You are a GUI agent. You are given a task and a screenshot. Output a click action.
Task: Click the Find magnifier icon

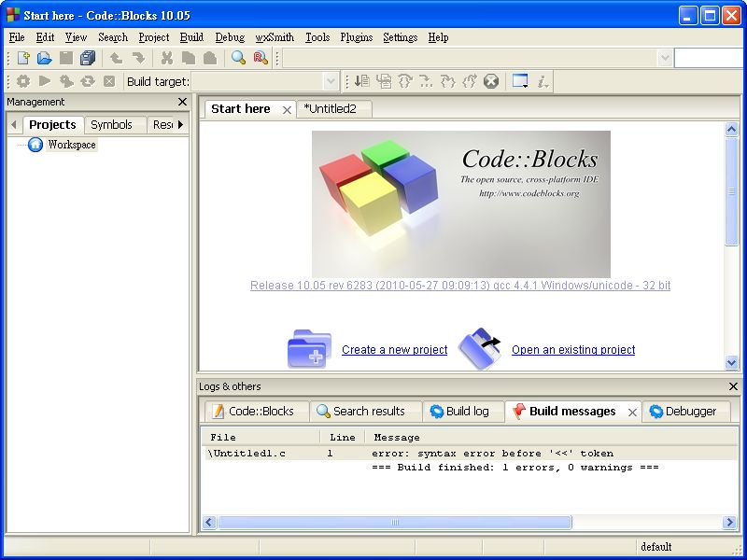point(238,58)
